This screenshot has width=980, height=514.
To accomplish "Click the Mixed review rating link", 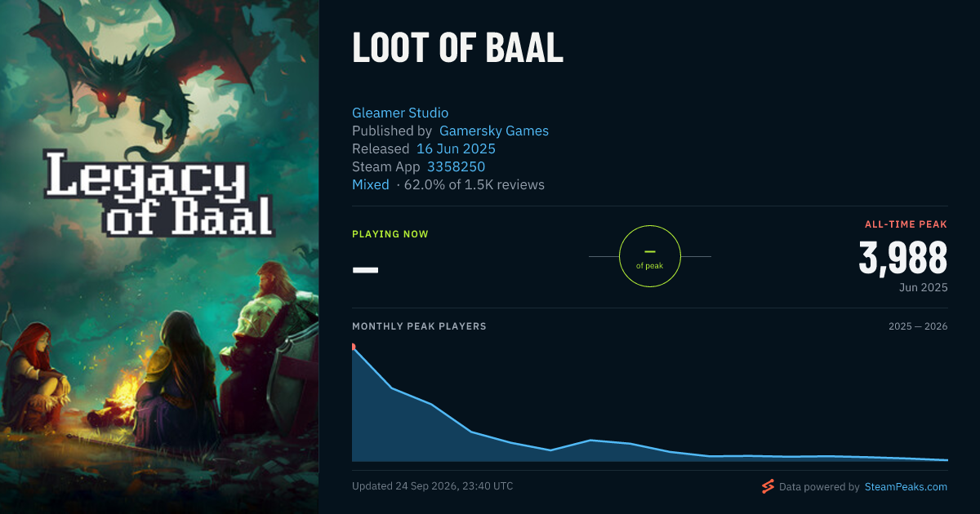I will 371,184.
